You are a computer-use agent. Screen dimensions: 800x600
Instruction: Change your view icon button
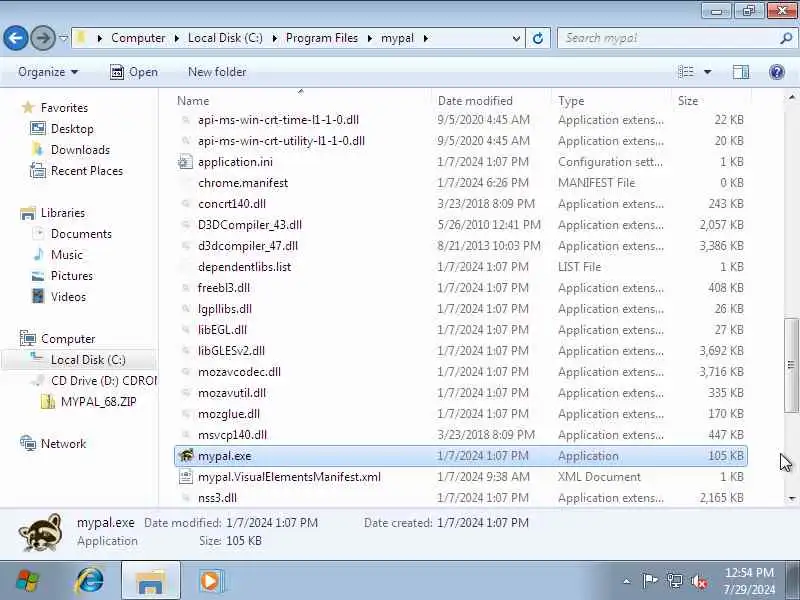686,72
